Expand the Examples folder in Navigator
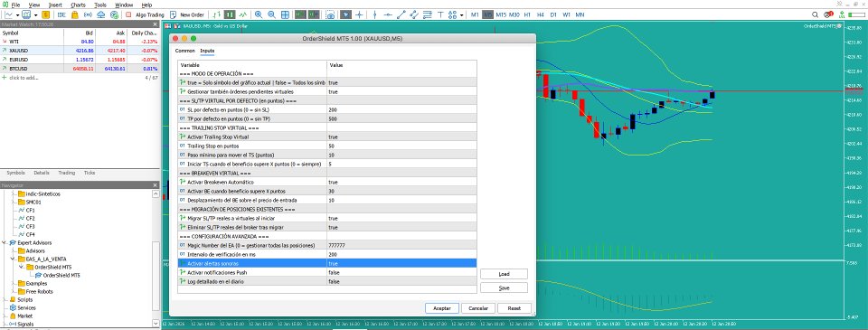 point(14,284)
